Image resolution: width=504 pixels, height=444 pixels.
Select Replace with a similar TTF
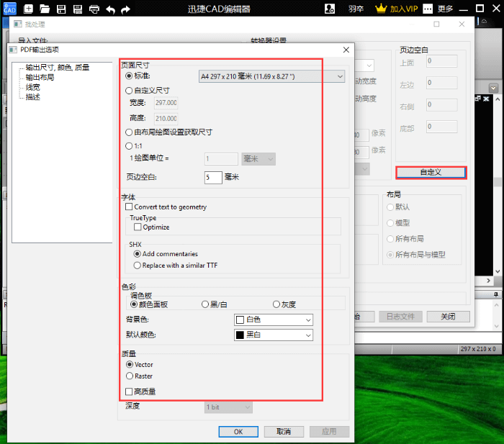tap(138, 266)
